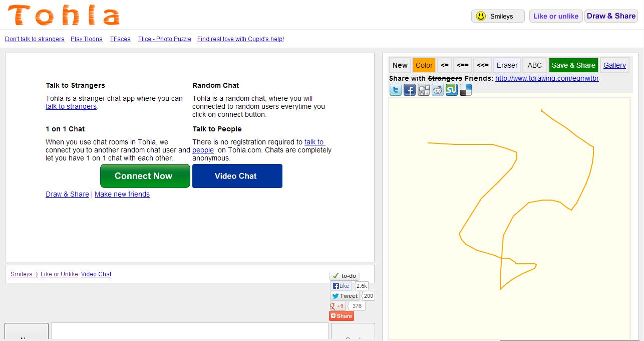Click on the drawing canvas area
644x341 pixels.
click(x=509, y=219)
